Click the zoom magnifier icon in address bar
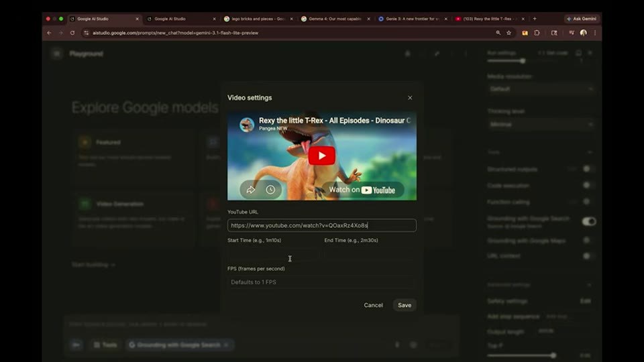Screen dimensions: 644x362 pos(498,33)
